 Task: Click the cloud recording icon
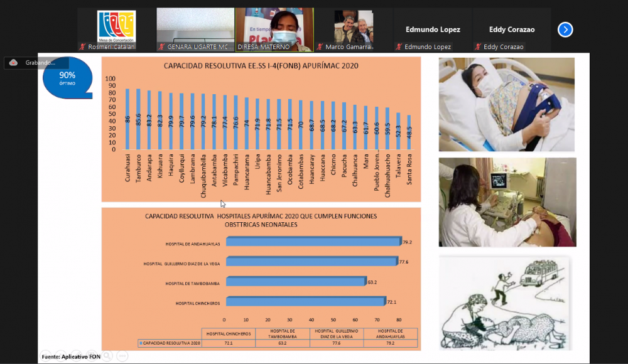pos(13,63)
